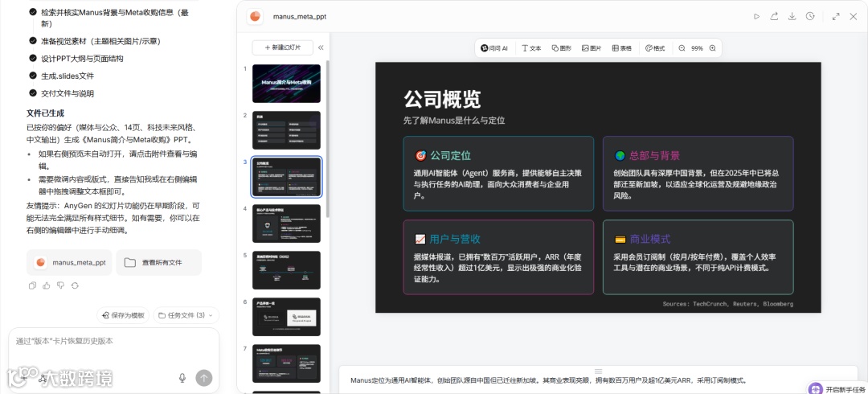The width and height of the screenshot is (868, 394).
Task: Select the 商业模式 card on the slide
Action: [698, 257]
